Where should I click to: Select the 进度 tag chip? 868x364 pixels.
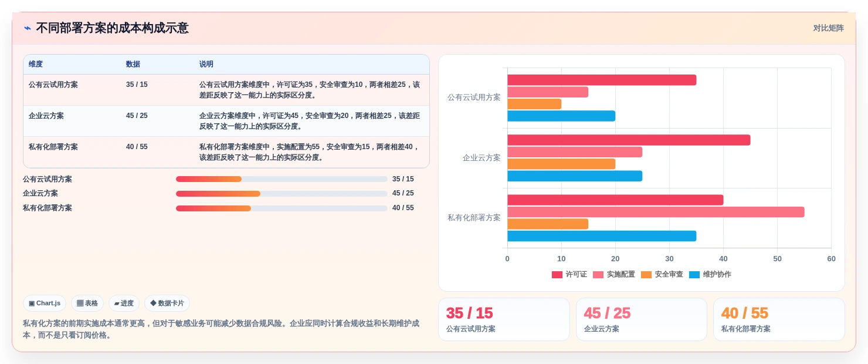[124, 304]
